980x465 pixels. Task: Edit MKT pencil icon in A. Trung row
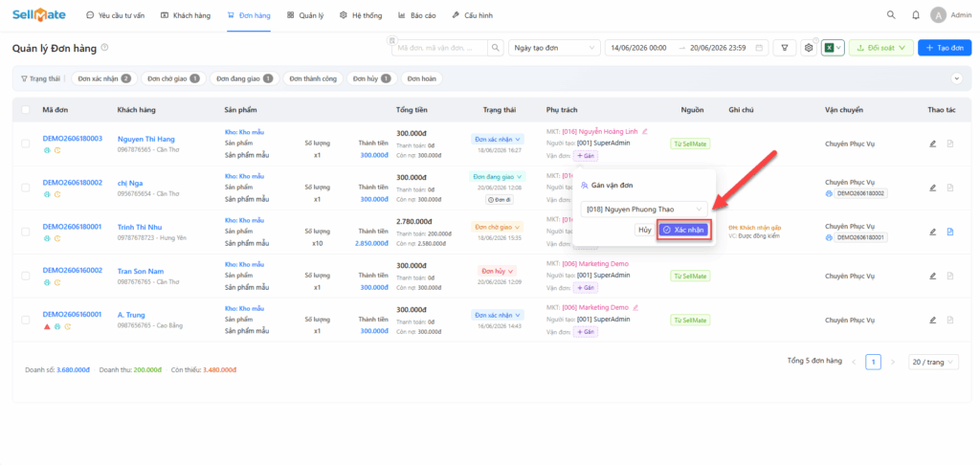(x=636, y=307)
